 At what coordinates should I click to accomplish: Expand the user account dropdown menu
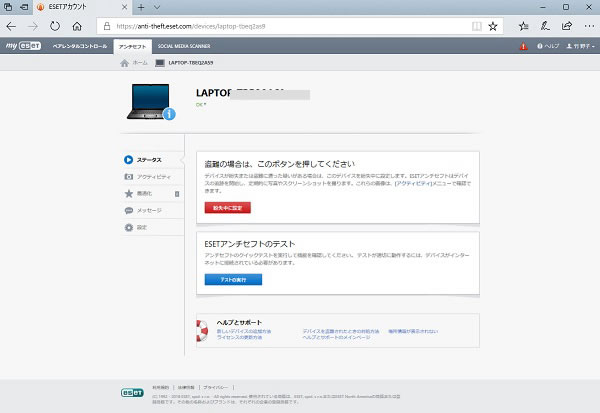point(580,46)
